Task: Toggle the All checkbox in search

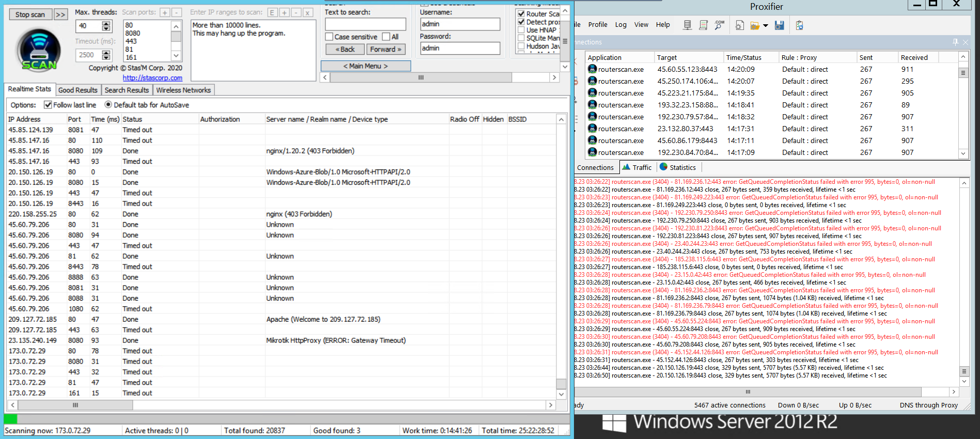Action: coord(386,37)
